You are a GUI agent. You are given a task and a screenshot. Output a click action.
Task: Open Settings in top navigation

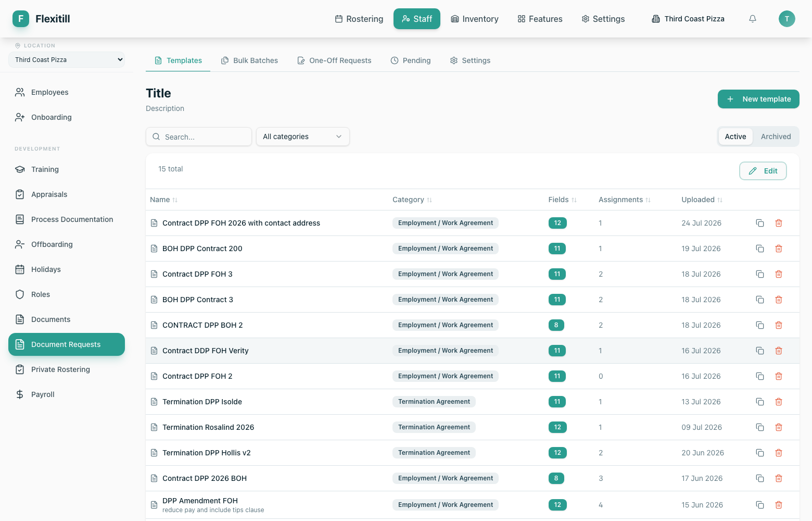603,19
